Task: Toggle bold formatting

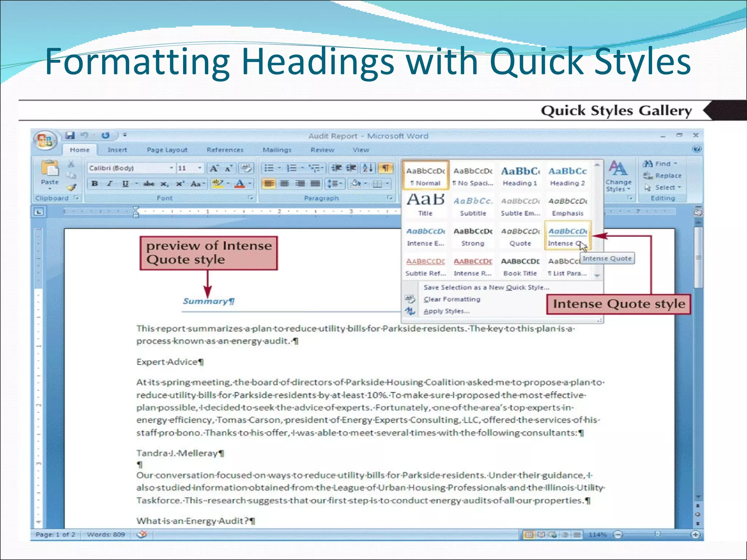Action: tap(94, 183)
